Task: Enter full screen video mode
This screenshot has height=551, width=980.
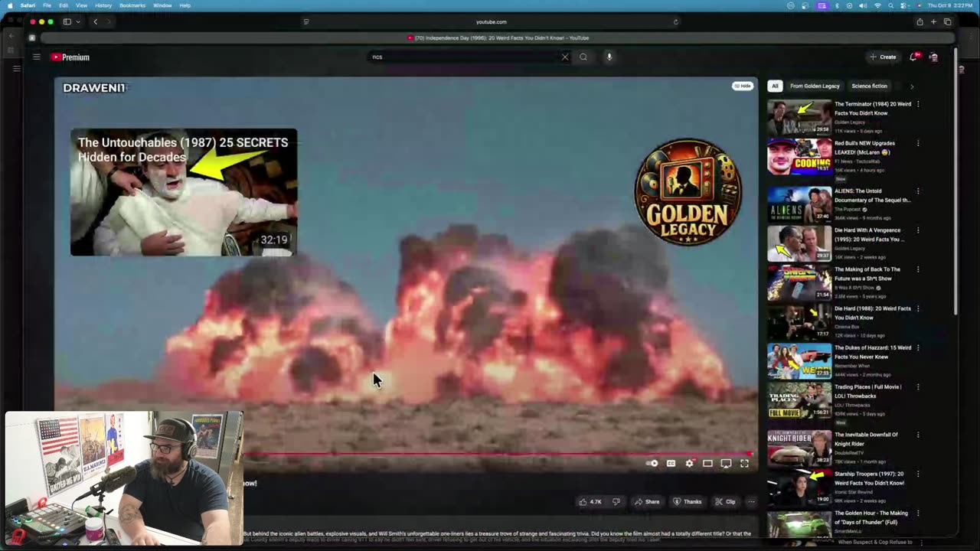Action: (x=744, y=463)
